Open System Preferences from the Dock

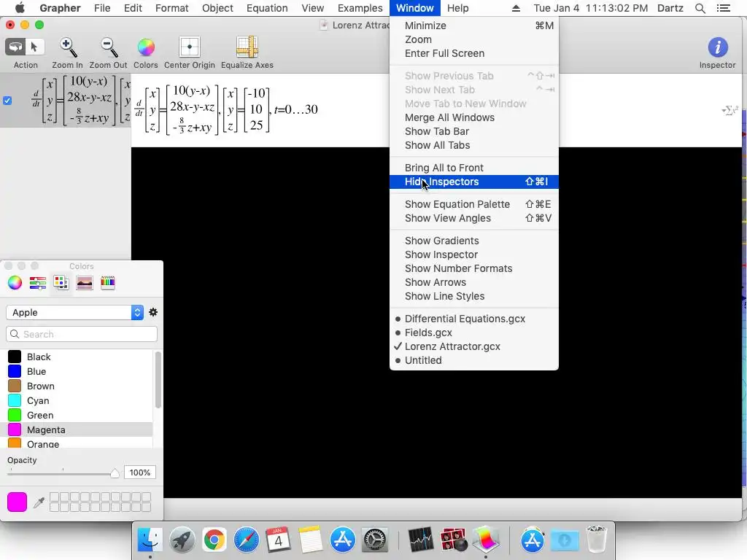pos(375,540)
